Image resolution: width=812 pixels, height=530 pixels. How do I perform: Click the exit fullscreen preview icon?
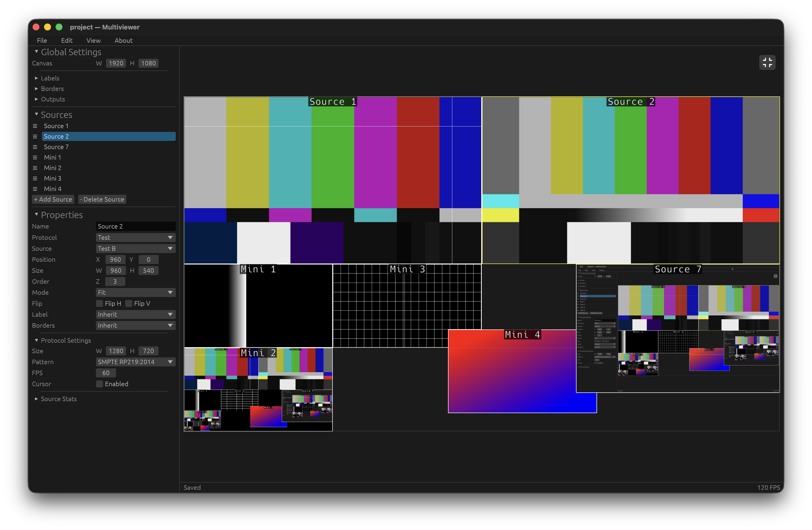coord(767,62)
